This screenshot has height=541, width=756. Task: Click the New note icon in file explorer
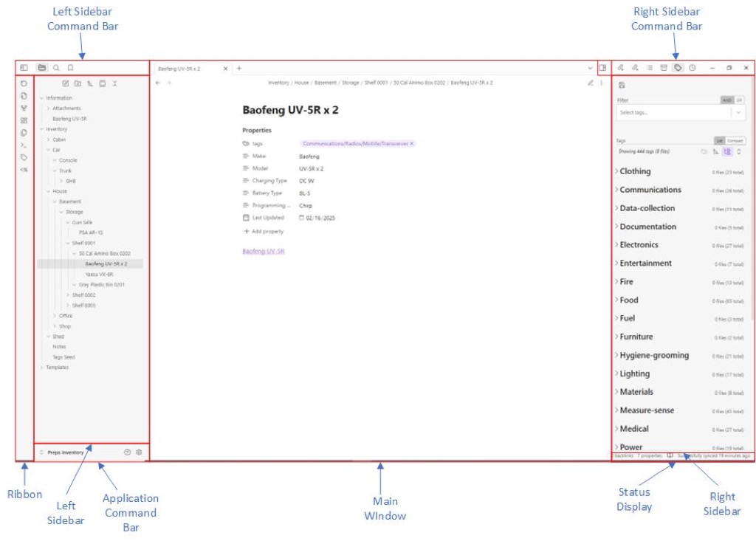click(66, 83)
